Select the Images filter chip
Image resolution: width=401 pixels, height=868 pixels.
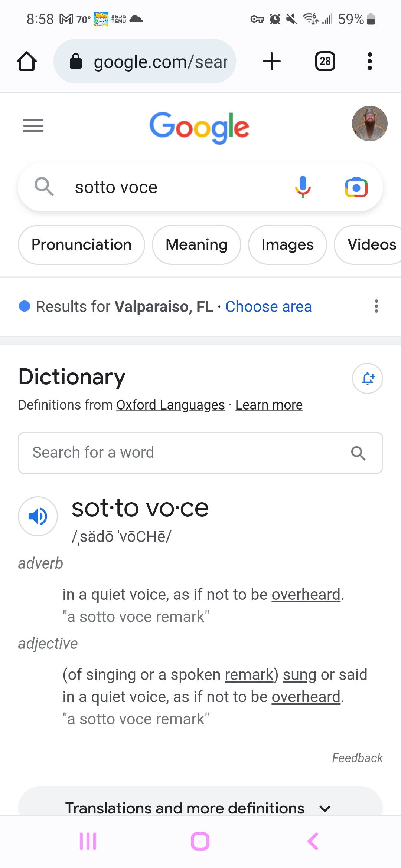(x=287, y=245)
